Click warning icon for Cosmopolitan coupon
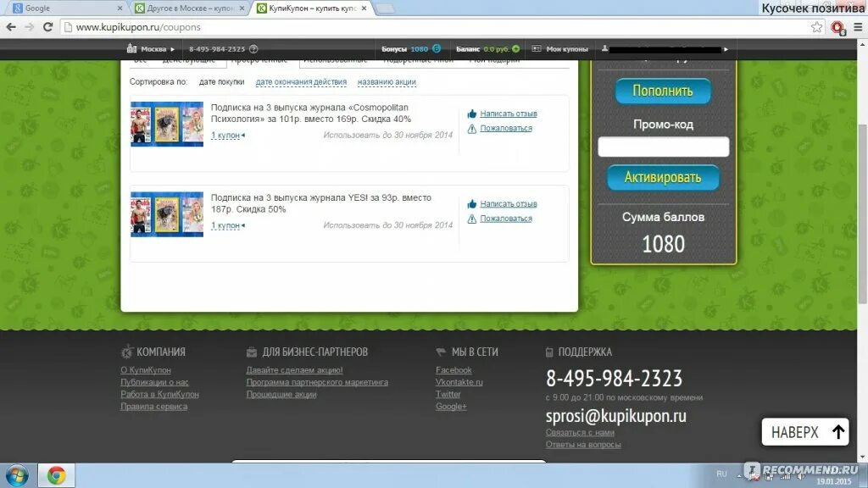 coord(471,129)
